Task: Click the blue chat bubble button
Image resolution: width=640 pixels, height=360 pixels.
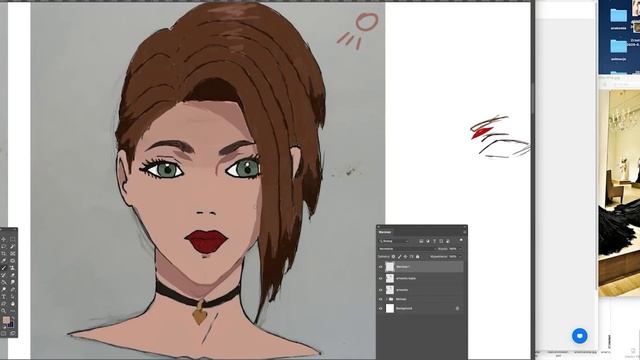Action: click(580, 336)
